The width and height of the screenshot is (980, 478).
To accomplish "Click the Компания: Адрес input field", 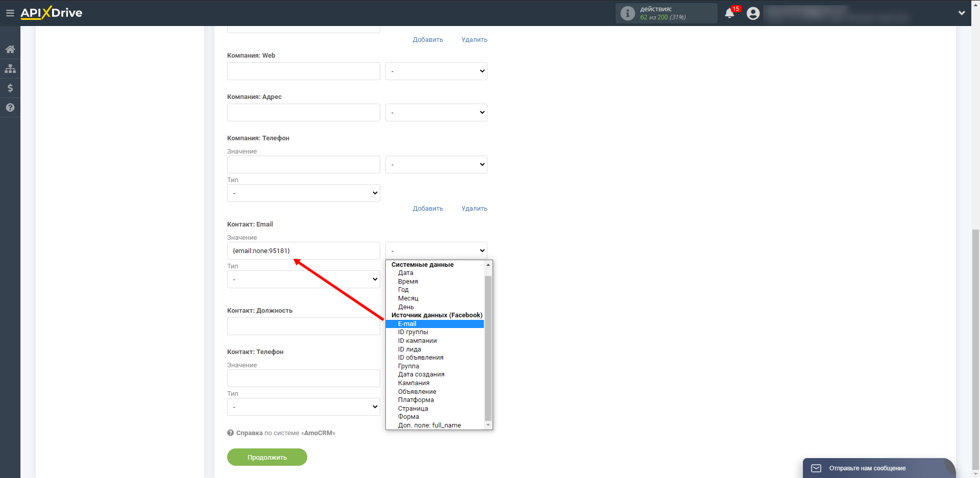I will point(304,112).
